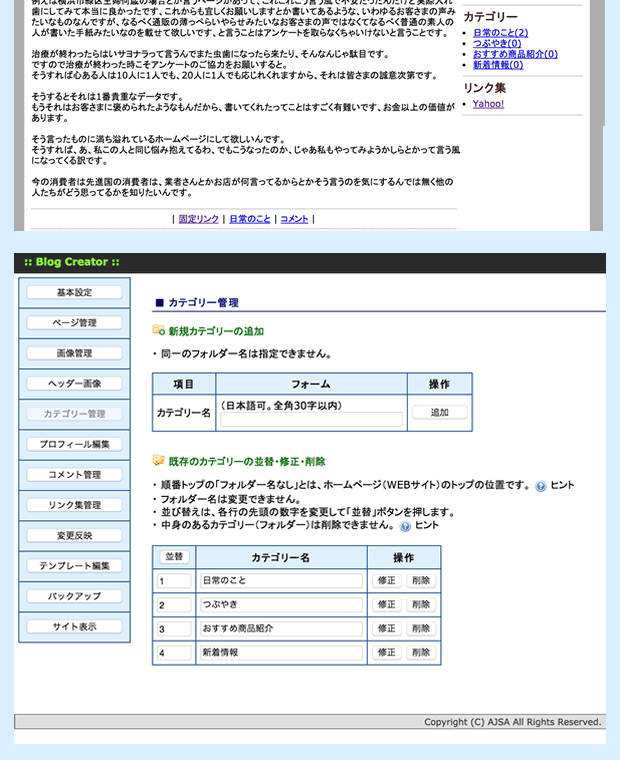Click the hint icon after the WEBサイト description
The width and height of the screenshot is (620, 760).
pos(541,486)
